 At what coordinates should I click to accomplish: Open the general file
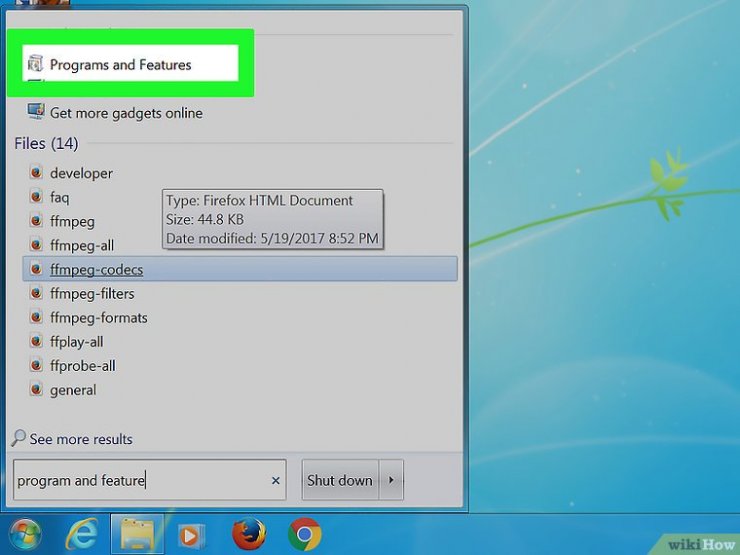pyautogui.click(x=73, y=390)
